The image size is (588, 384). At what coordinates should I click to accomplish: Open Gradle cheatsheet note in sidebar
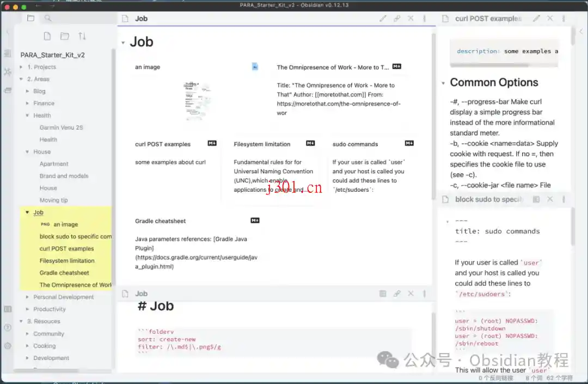pyautogui.click(x=64, y=273)
